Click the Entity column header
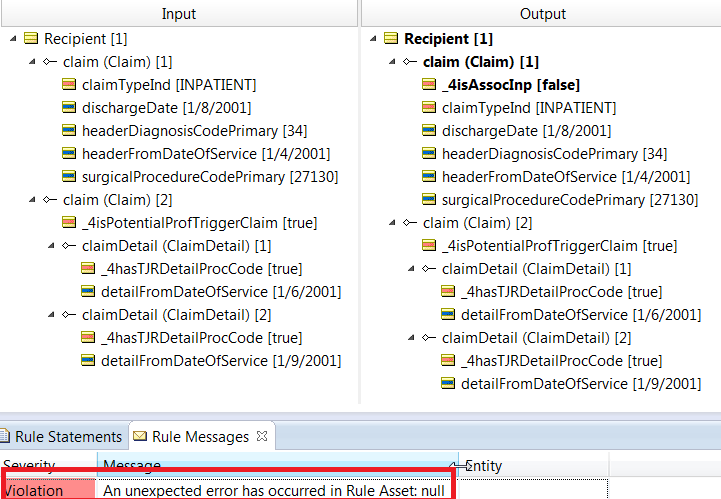 point(533,465)
